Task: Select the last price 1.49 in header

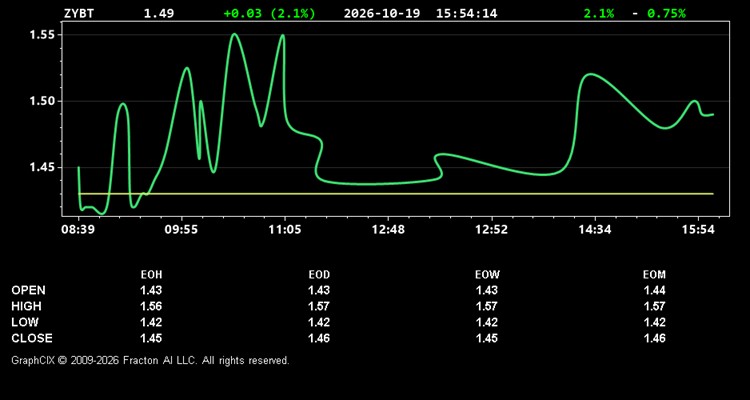Action: (x=159, y=13)
